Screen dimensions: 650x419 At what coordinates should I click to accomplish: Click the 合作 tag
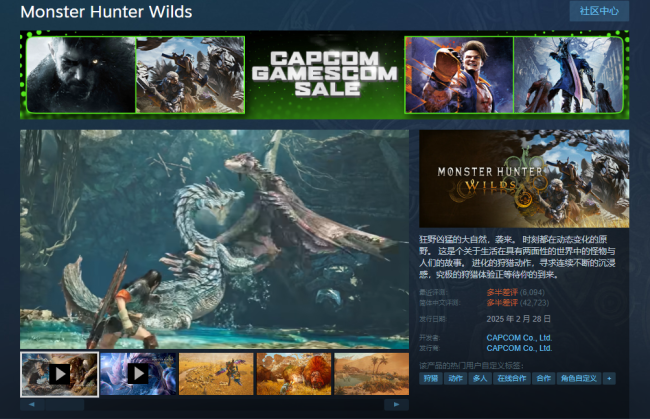(x=543, y=379)
